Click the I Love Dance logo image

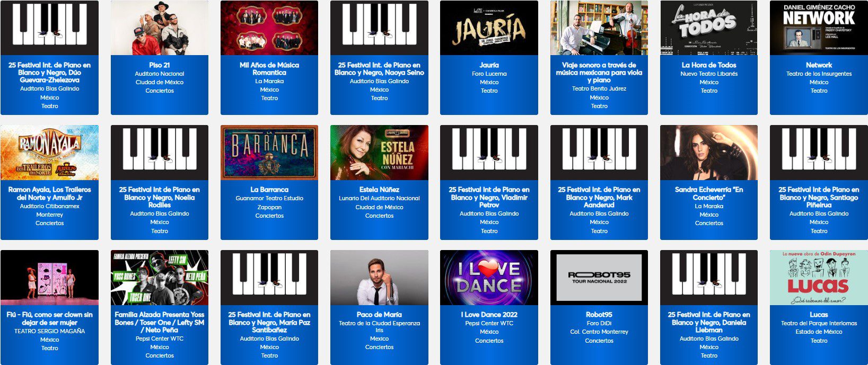click(x=489, y=278)
